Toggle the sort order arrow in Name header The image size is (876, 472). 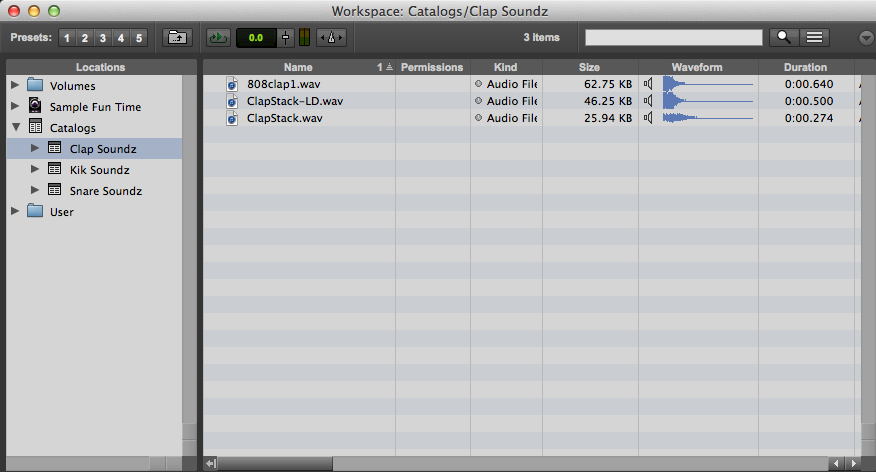389,67
